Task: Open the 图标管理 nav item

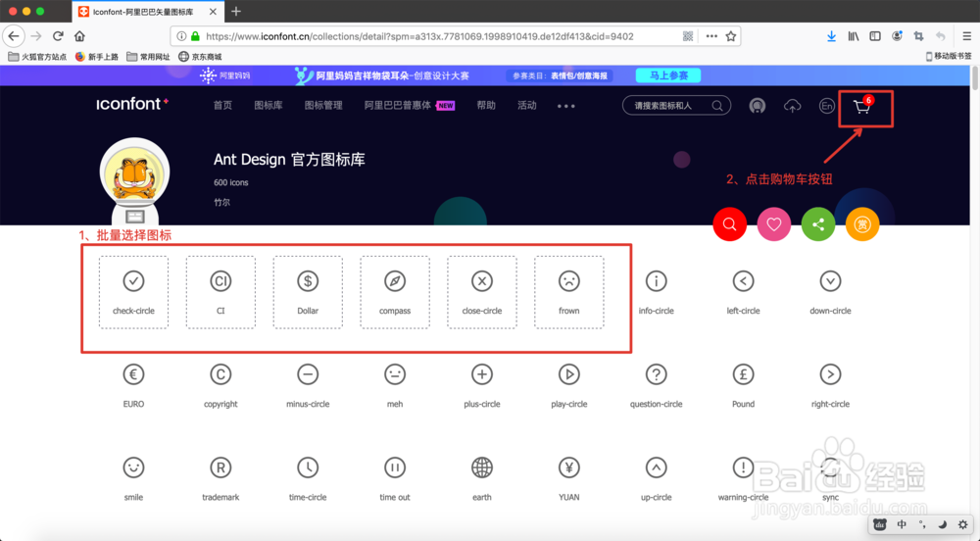Action: click(x=323, y=106)
